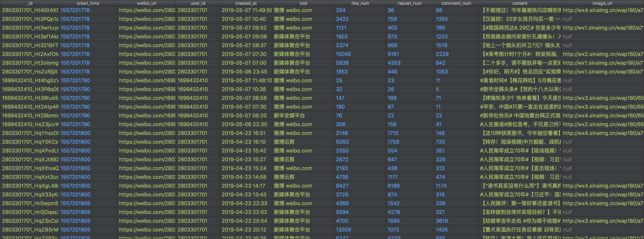Select comment_num cell showing 1220

[x=456, y=37]
